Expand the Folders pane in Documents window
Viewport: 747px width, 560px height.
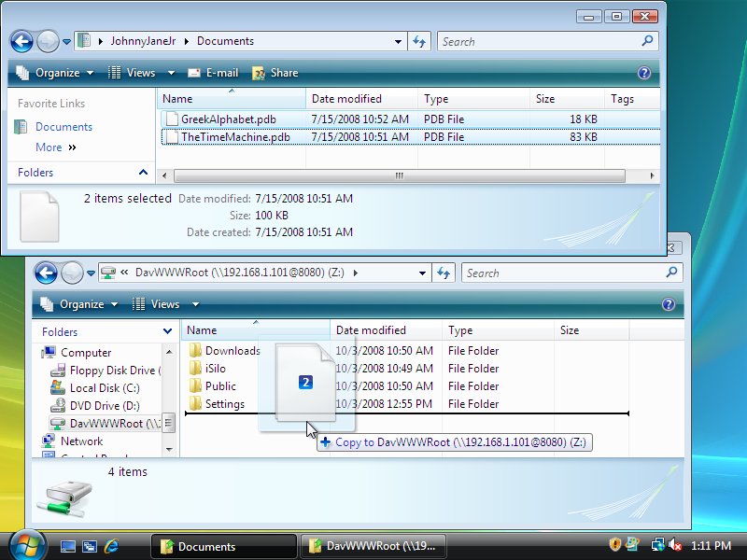143,173
